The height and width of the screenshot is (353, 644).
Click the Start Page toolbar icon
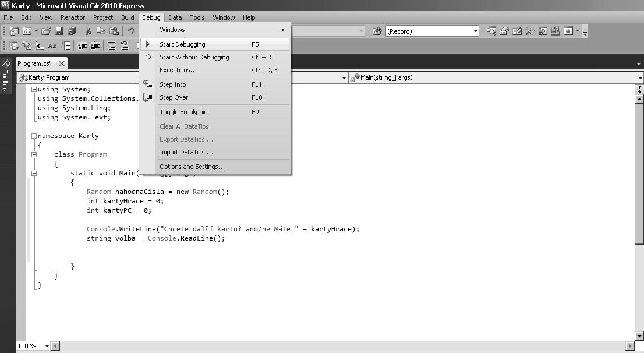coord(543,31)
